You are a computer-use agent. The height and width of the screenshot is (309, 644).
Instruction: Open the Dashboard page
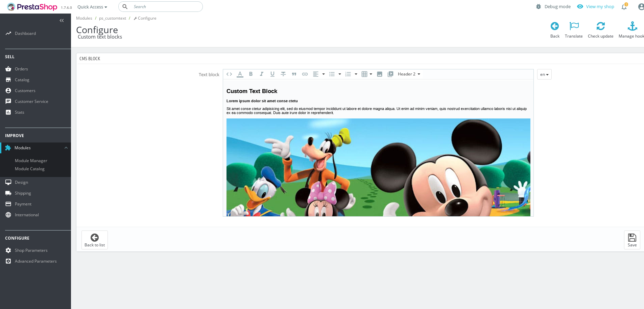25,34
